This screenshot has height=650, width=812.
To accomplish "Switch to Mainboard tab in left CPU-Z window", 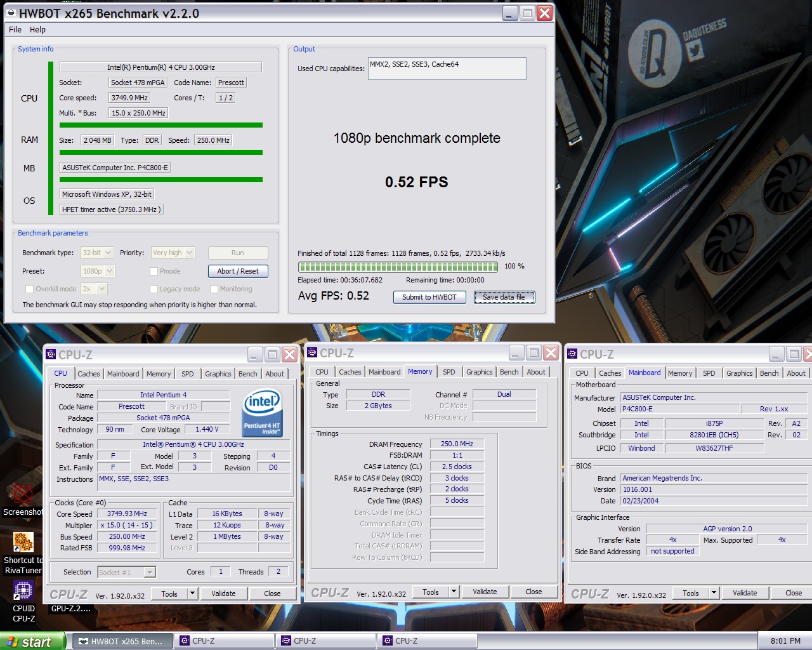I will (123, 374).
